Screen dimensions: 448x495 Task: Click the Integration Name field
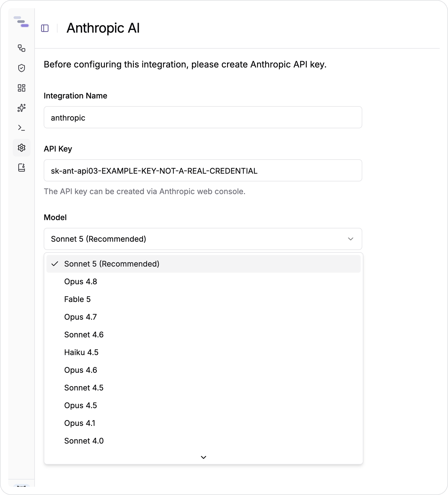pos(203,118)
